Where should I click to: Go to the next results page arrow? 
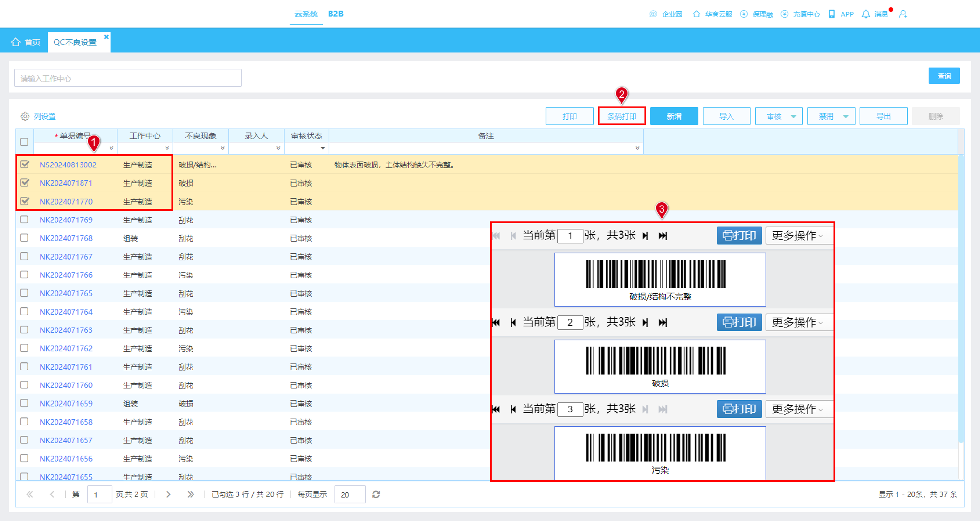[x=168, y=494]
